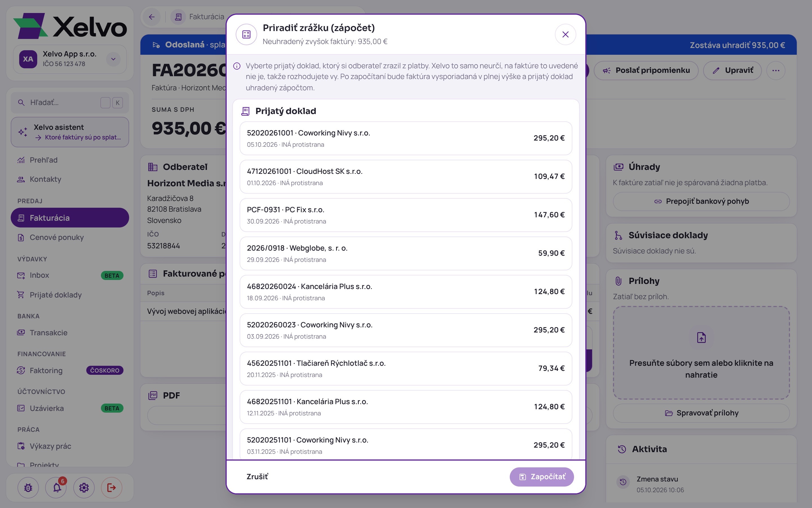Expand the Xelvo App s.r.o. company switcher

(x=113, y=59)
